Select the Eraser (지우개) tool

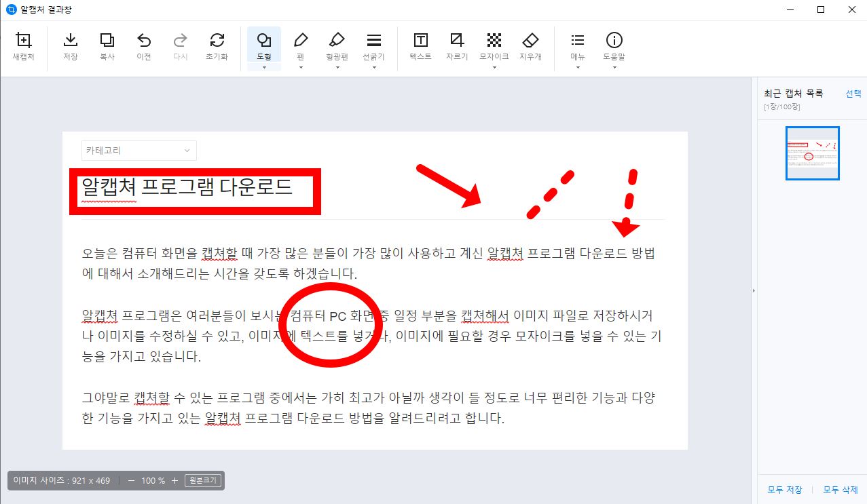click(x=530, y=46)
